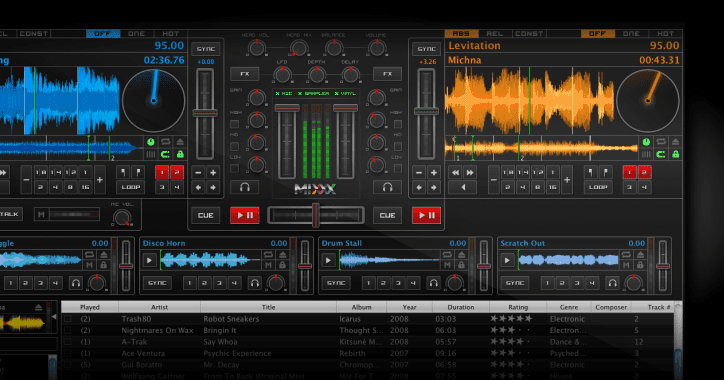The image size is (724, 380).
Task: Toggle the MIC section visibility
Action: [284, 94]
